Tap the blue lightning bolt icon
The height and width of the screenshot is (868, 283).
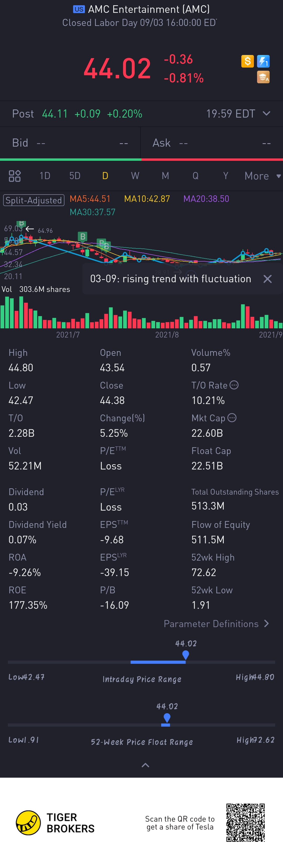tap(263, 61)
